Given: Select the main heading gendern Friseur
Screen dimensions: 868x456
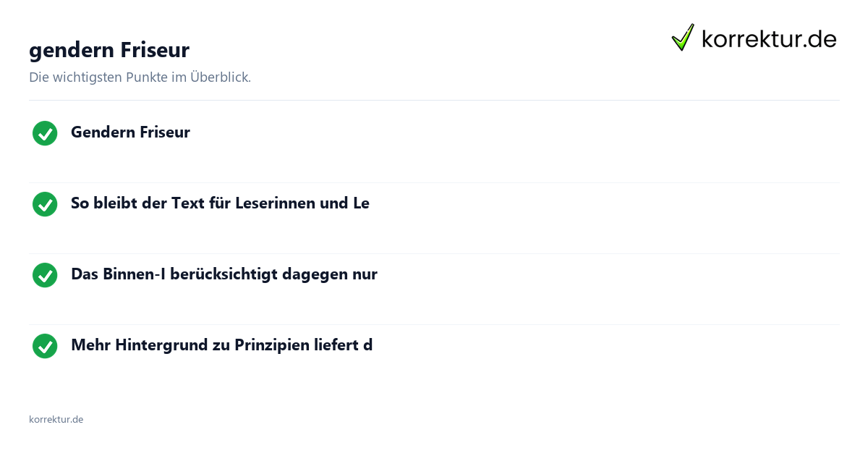Looking at the screenshot, I should coord(109,50).
